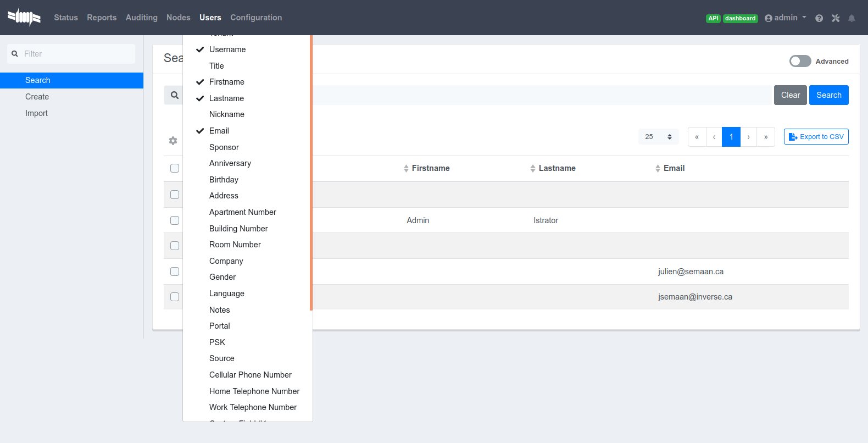This screenshot has width=868, height=443.
Task: Enable the Birthday column option
Action: click(247, 180)
